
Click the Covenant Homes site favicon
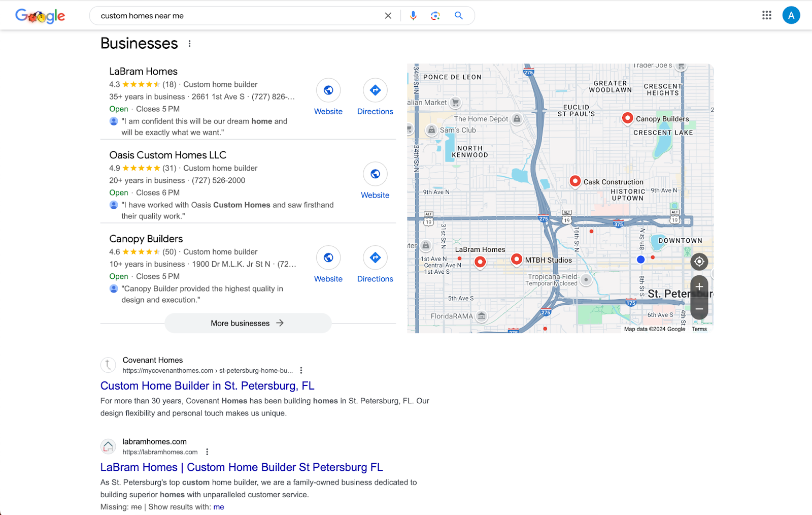pos(108,365)
